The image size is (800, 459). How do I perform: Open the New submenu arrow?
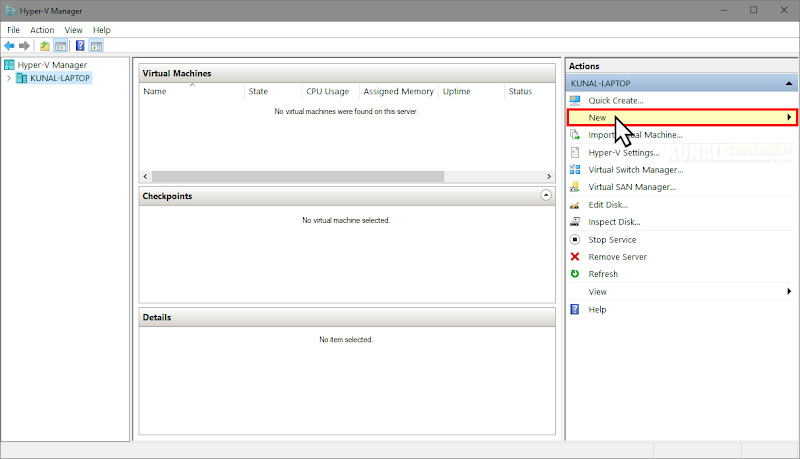(789, 117)
